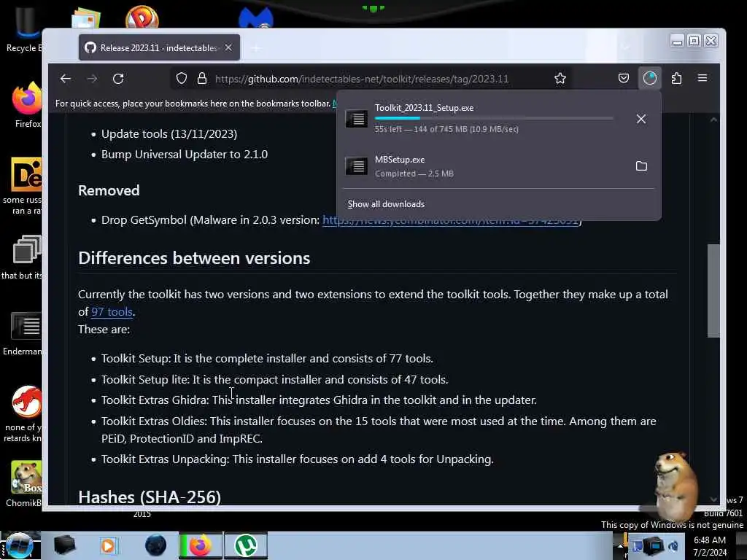Screen dimensions: 747x560
Task: Click the taskbar clock showing 6:48 AM
Action: click(x=710, y=546)
